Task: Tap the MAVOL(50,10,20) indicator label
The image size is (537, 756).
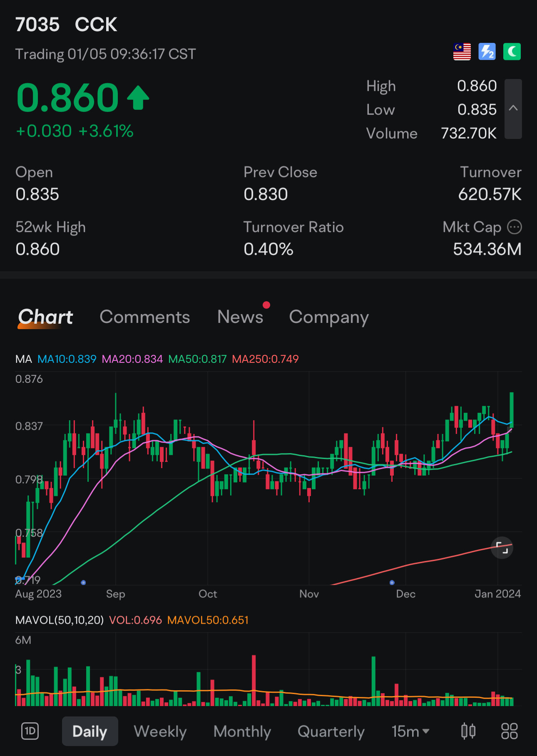Action: point(60,620)
